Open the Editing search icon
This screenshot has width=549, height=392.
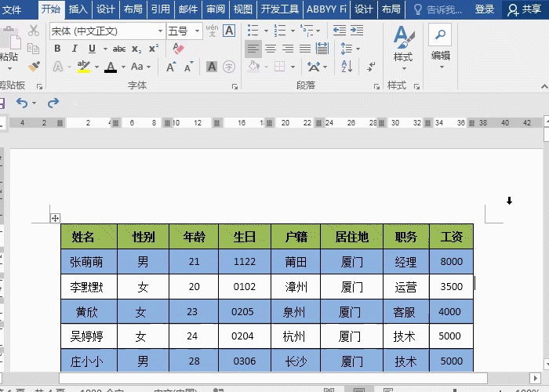[440, 34]
